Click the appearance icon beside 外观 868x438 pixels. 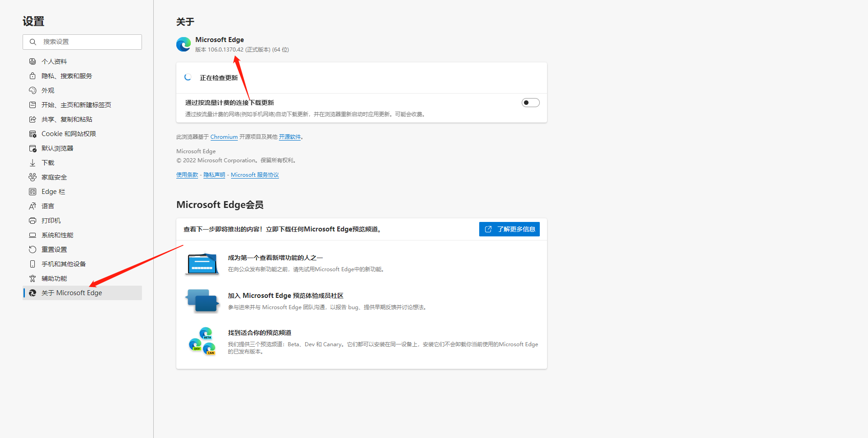(33, 90)
